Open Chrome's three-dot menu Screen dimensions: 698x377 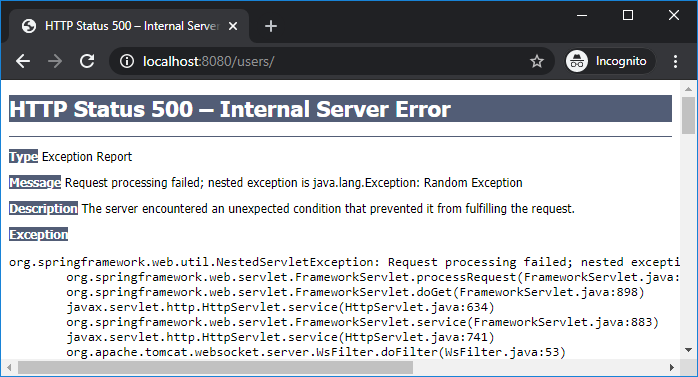[675, 61]
